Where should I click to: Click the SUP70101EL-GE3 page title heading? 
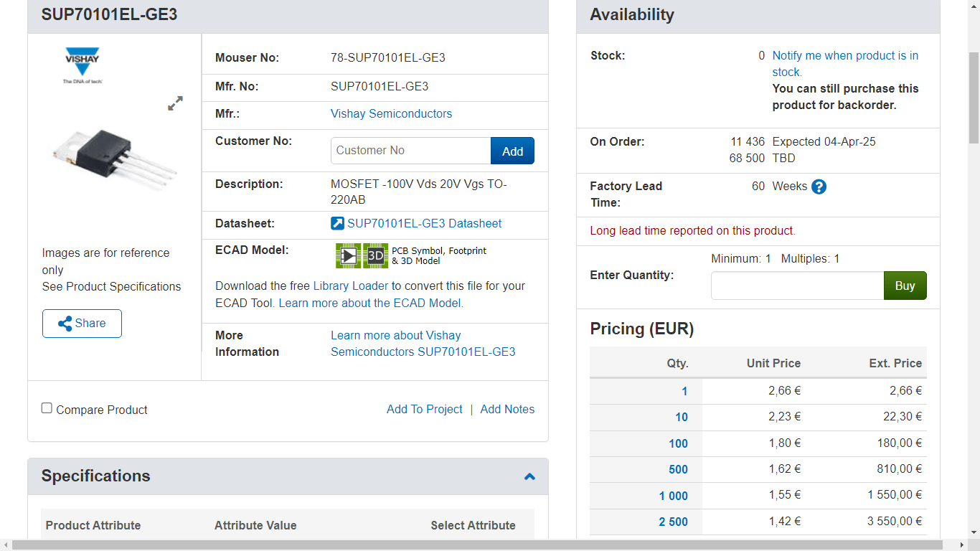coord(109,14)
